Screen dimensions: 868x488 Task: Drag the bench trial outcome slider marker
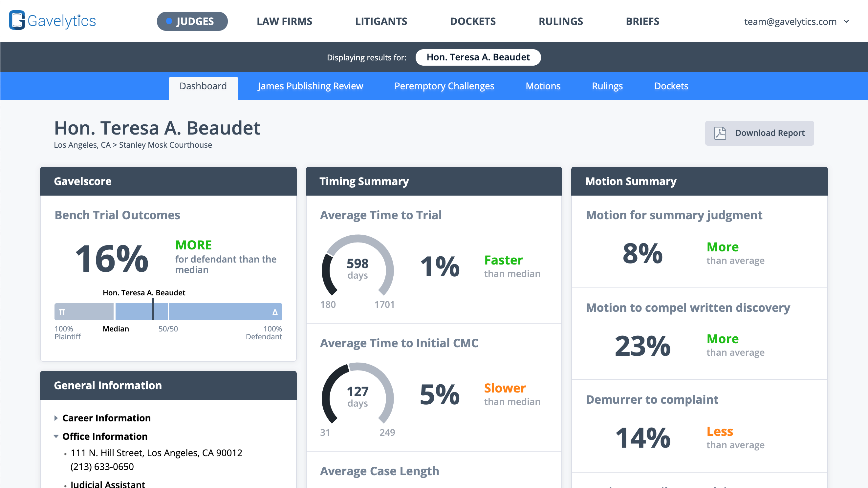(153, 311)
